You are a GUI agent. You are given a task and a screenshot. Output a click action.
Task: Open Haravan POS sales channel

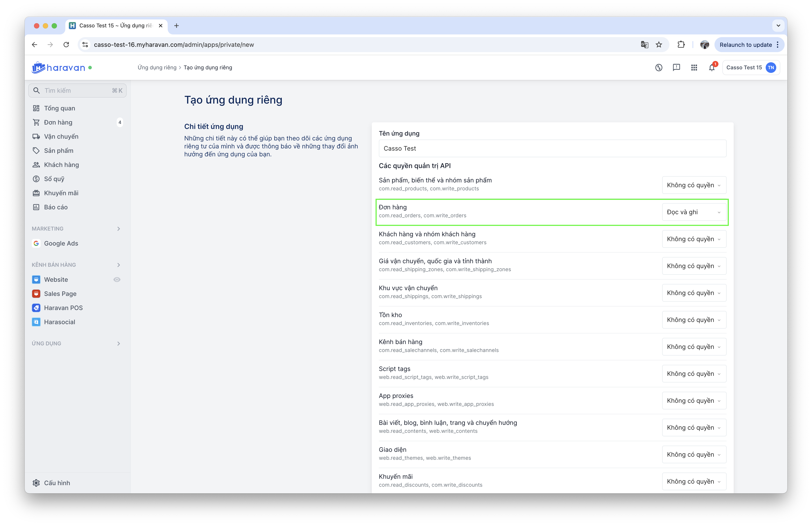[63, 308]
